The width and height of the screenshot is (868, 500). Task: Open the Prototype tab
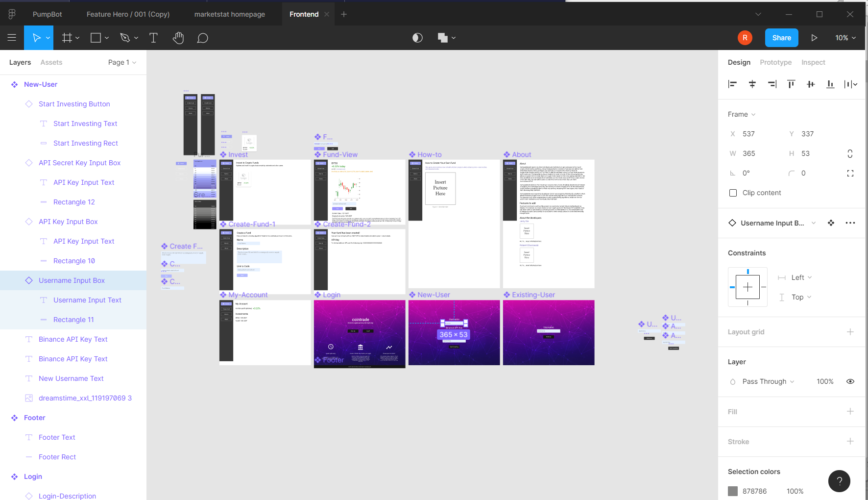(775, 62)
